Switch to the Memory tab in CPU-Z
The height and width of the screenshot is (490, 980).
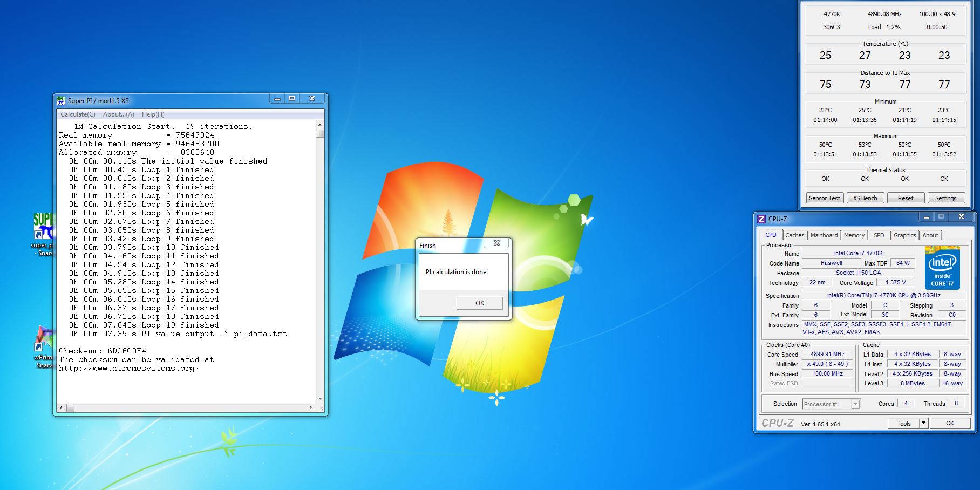click(854, 235)
